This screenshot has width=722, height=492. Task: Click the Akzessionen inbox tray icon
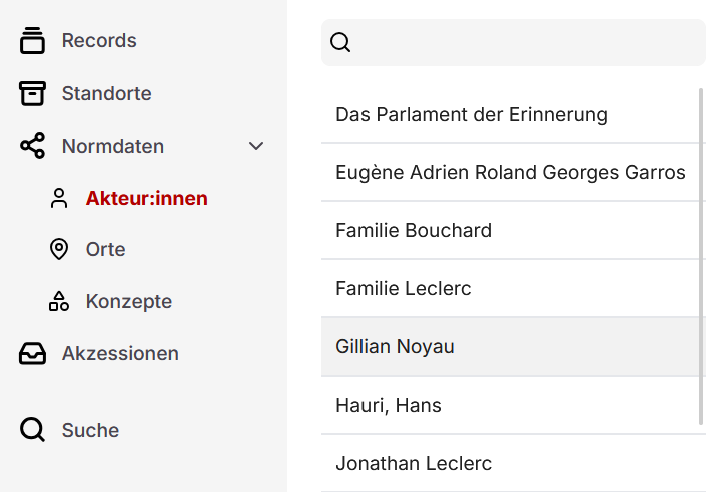pyautogui.click(x=32, y=353)
